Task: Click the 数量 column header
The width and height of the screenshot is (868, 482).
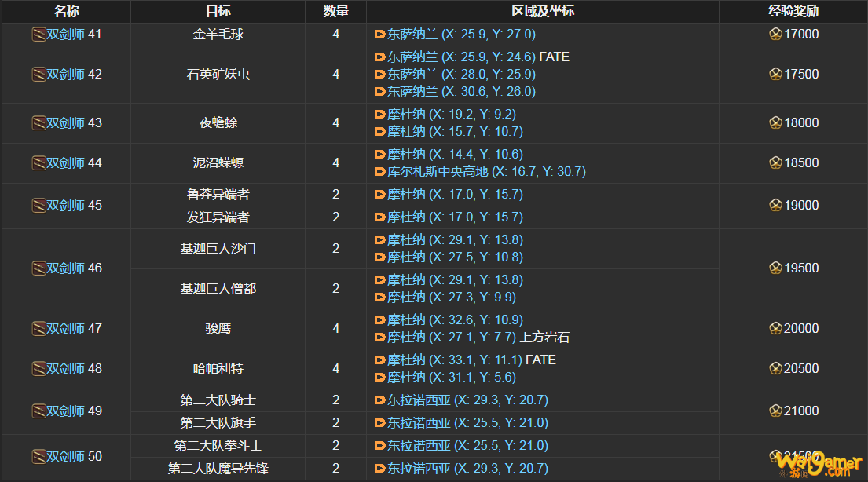Action: [335, 11]
